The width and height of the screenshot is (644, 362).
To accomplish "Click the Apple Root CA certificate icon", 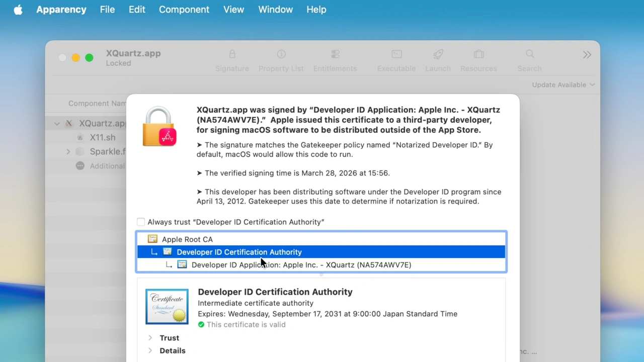I will (152, 239).
